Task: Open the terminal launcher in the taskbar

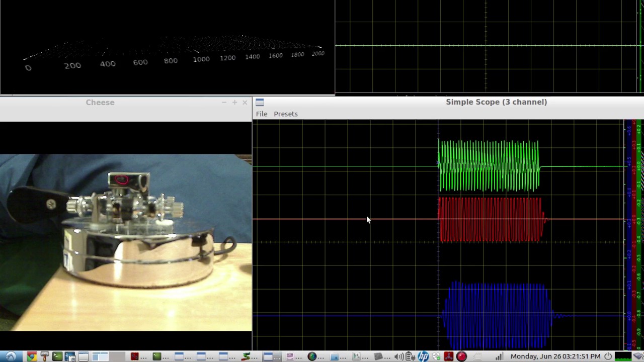Action: point(57,356)
